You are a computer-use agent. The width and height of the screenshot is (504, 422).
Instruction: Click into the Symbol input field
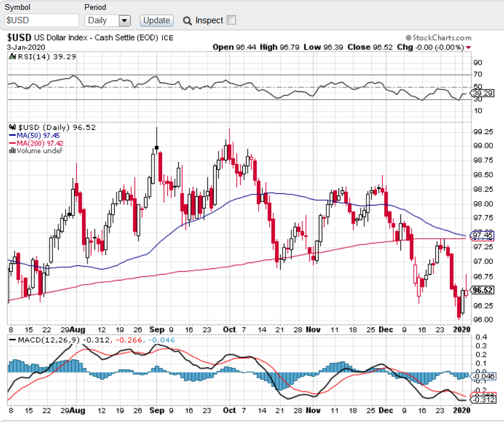pyautogui.click(x=41, y=20)
